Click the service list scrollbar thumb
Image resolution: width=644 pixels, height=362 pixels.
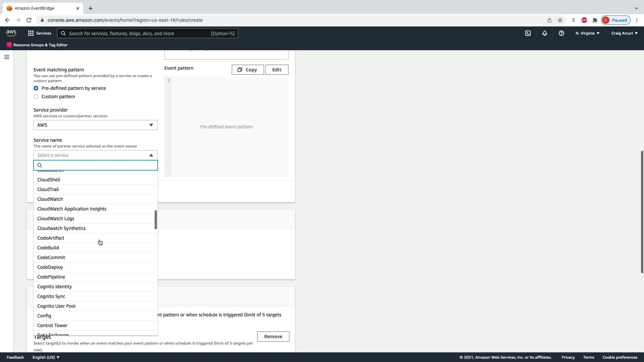point(156,220)
